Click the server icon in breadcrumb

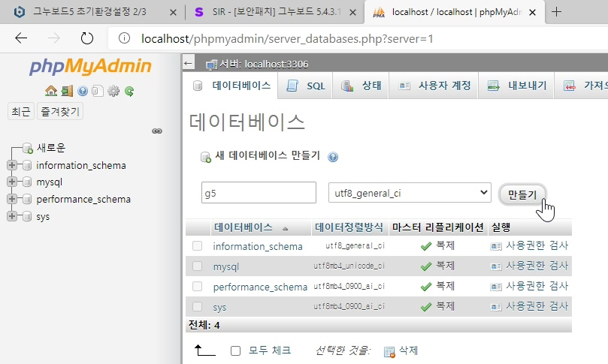click(x=211, y=65)
